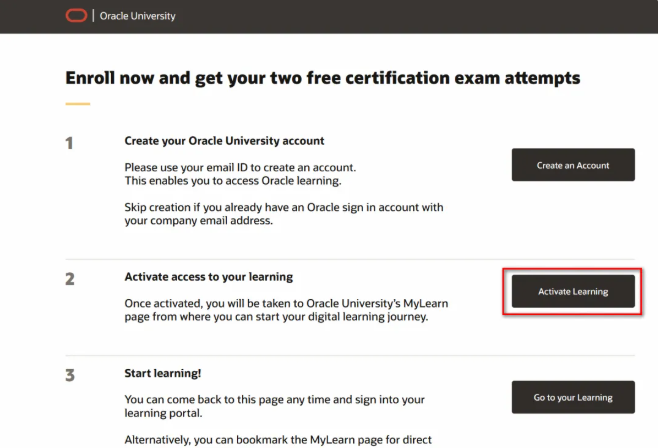Click the Activate Learning button
This screenshot has height=448, width=659.
point(573,291)
